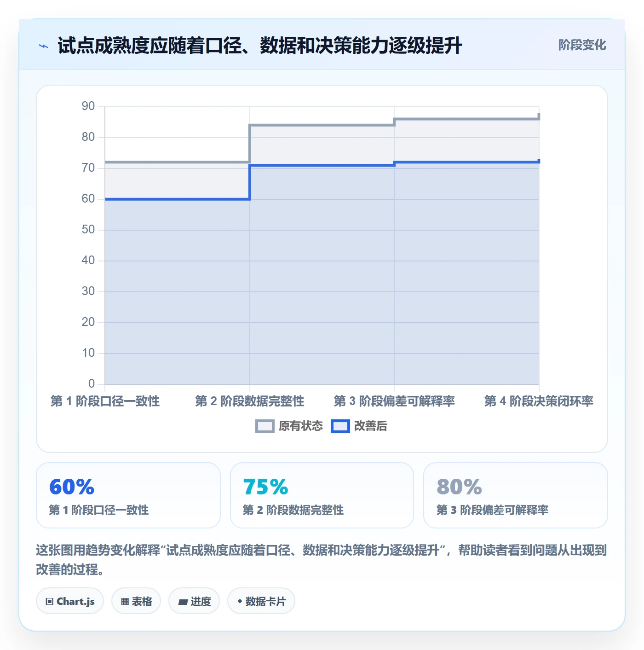This screenshot has width=644, height=650.
Task: Click the y-axis value 0
Action: (x=92, y=383)
